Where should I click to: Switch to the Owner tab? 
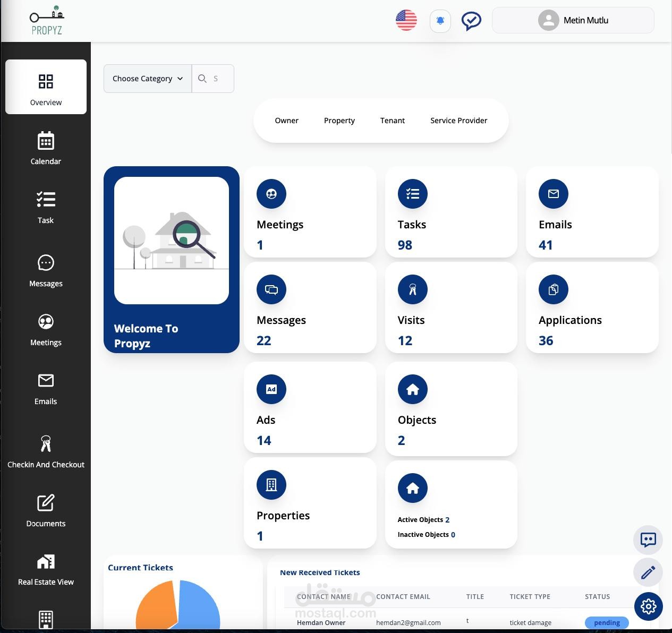tap(286, 121)
